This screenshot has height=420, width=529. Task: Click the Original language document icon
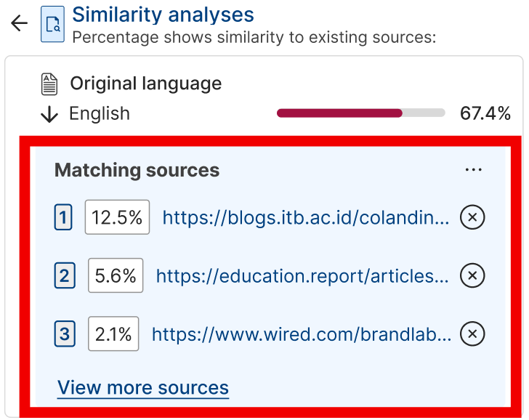[49, 84]
